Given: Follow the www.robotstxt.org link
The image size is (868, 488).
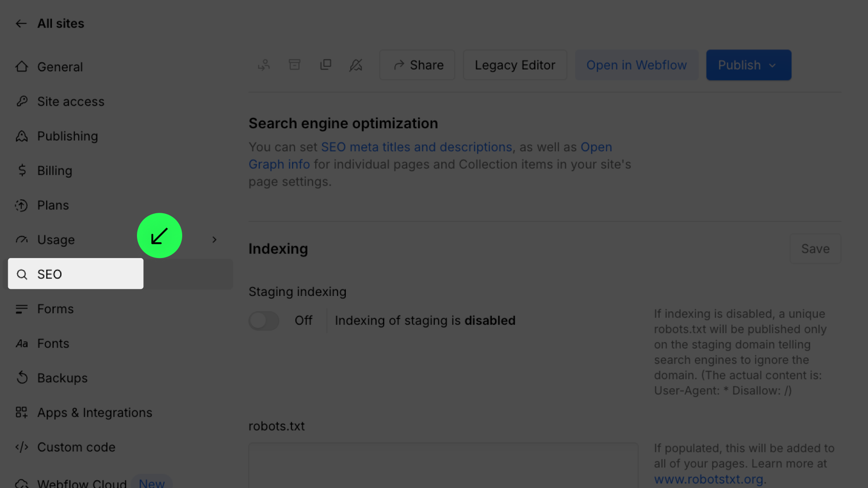Looking at the screenshot, I should [x=708, y=479].
